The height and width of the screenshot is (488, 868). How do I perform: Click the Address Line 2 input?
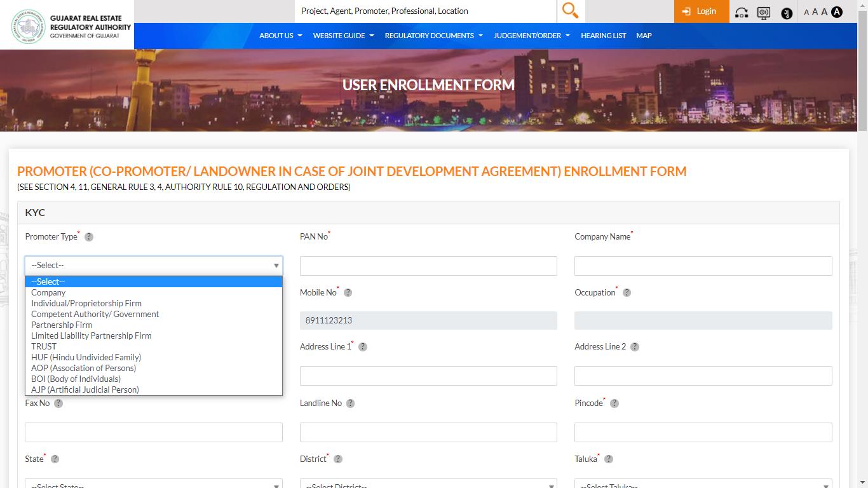(703, 376)
